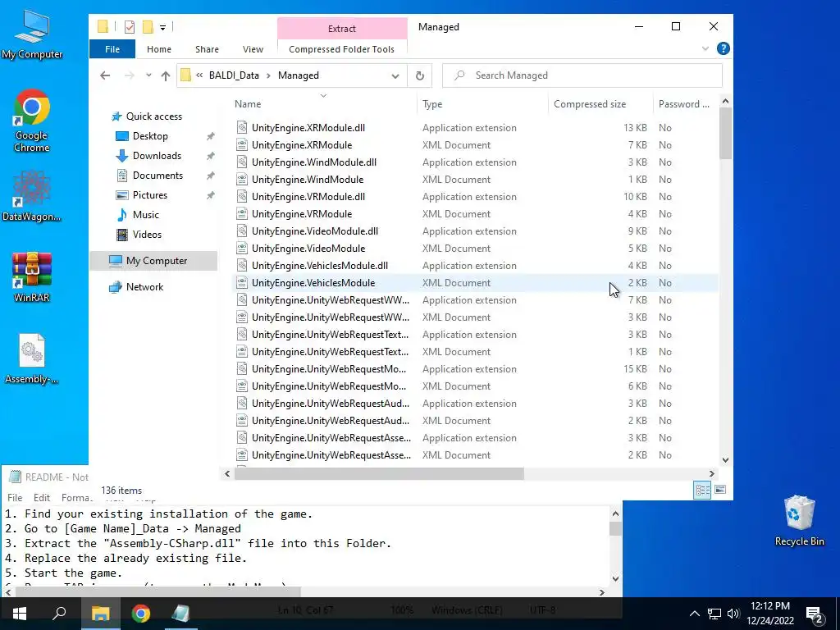The height and width of the screenshot is (630, 840).
Task: Open notification center icon
Action: [815, 614]
